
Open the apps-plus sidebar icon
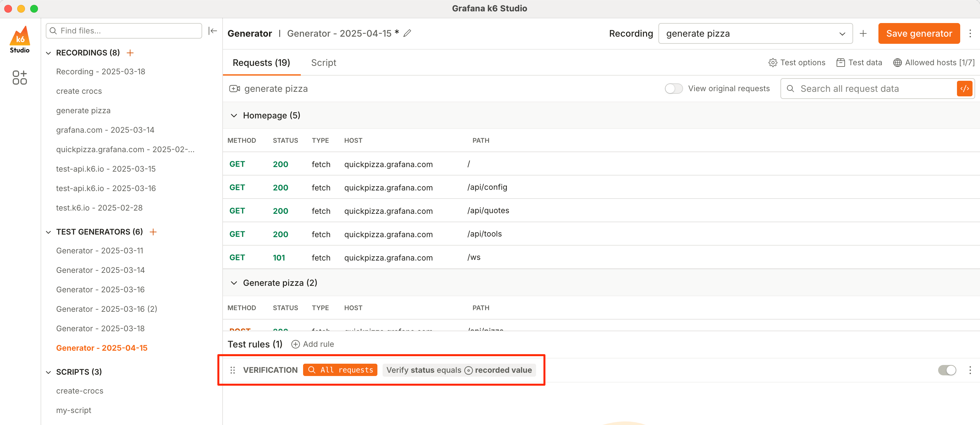click(x=20, y=77)
